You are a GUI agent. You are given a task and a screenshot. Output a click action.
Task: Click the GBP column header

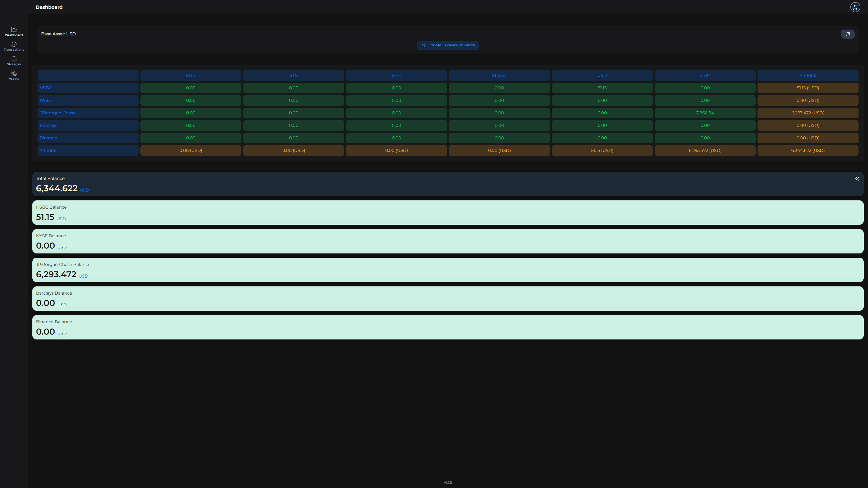coord(705,75)
